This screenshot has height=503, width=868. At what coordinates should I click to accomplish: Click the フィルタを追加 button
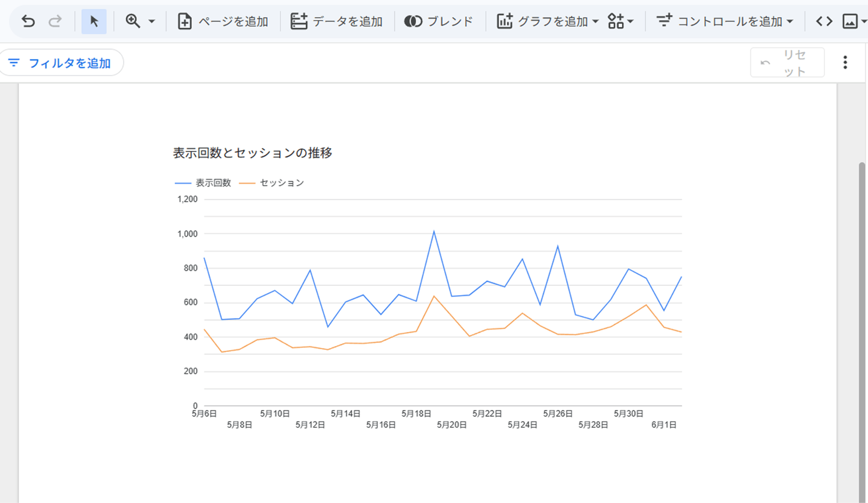[61, 63]
